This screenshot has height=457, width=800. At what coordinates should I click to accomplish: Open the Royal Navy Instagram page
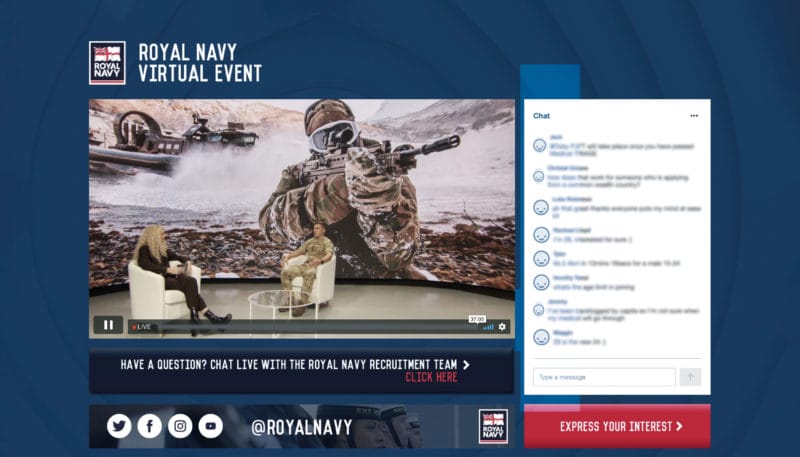(180, 426)
